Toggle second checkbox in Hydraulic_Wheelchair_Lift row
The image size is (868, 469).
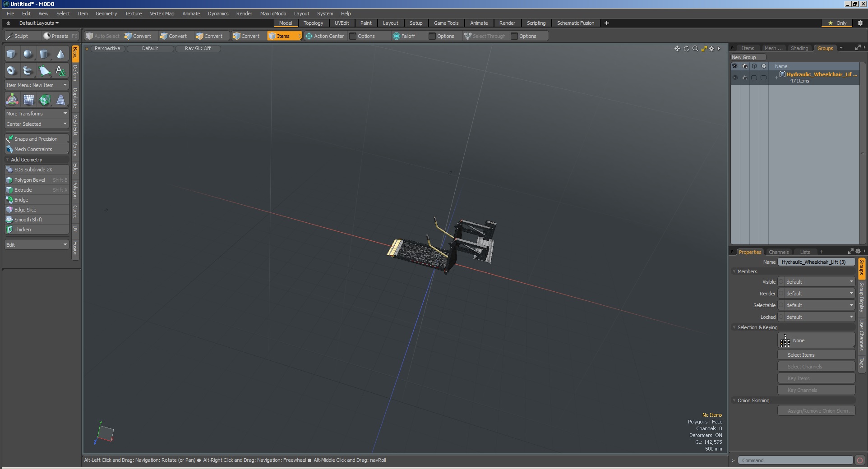pos(763,78)
